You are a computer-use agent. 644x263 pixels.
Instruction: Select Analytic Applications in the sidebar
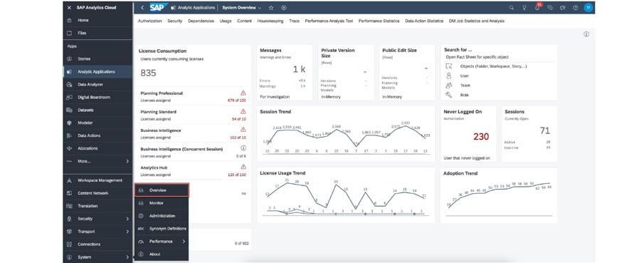pos(97,71)
